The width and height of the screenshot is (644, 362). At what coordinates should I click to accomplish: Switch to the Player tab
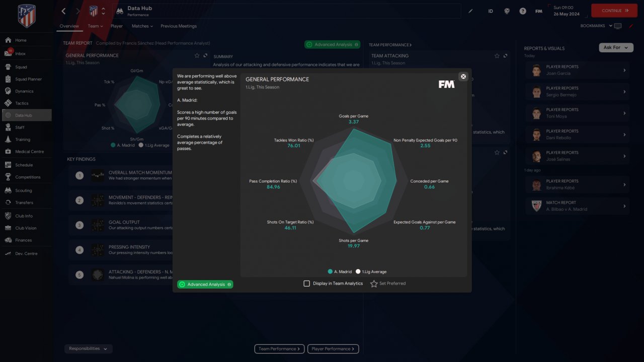pyautogui.click(x=117, y=26)
